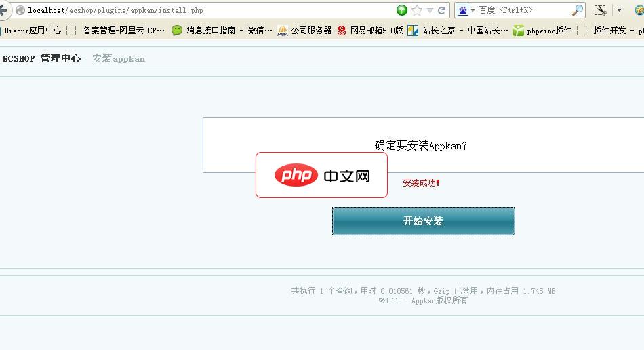Viewport: 644px width, 350px height.
Task: Bookmark this page with the star icon
Action: (417, 10)
